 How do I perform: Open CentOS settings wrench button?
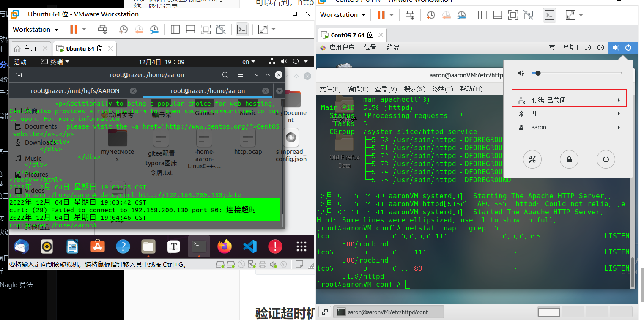(x=532, y=159)
